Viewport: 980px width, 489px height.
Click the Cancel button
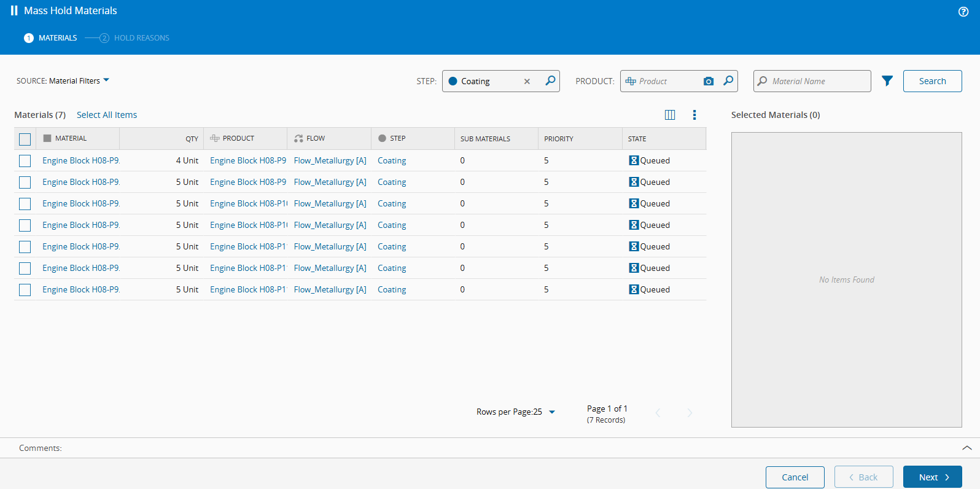(x=795, y=477)
